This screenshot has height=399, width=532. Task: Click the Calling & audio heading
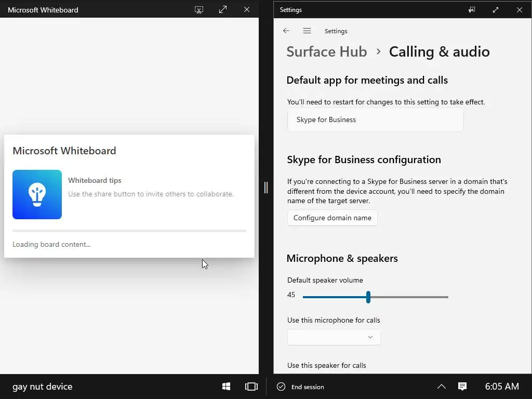coord(440,52)
